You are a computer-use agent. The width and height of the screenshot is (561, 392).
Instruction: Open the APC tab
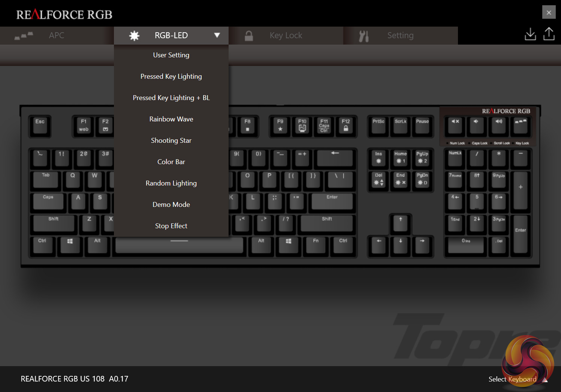(x=57, y=36)
